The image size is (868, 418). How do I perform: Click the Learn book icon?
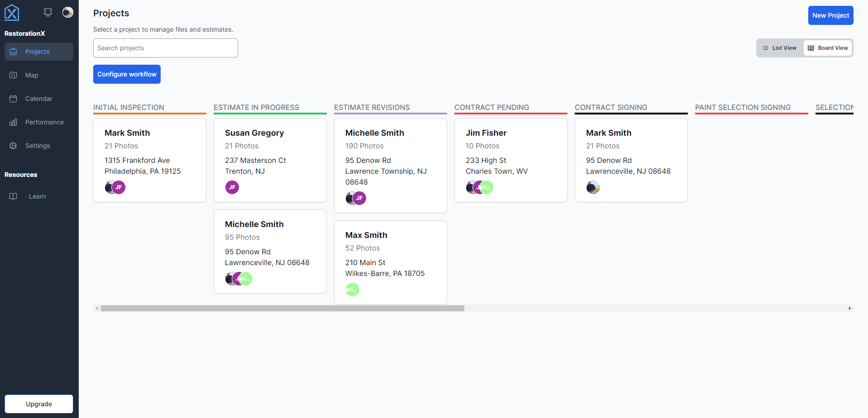[x=13, y=196]
